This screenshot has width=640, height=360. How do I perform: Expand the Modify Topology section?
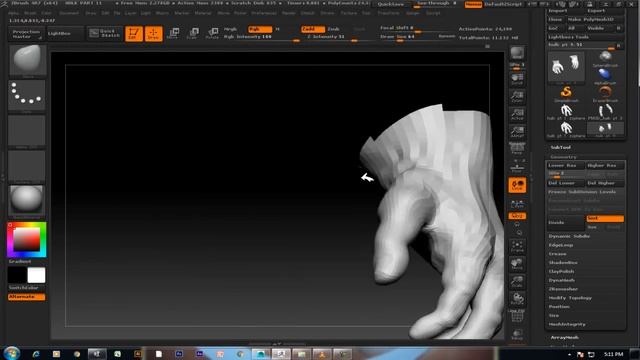click(570, 298)
